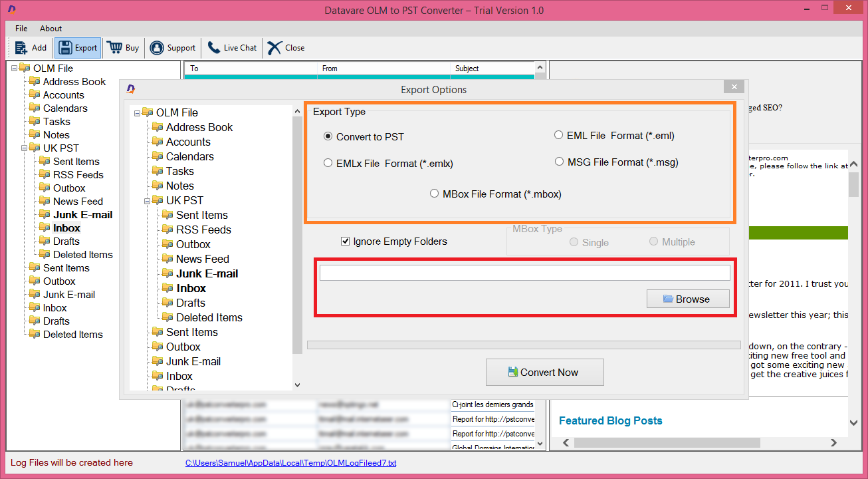
Task: Click the To column header
Action: 251,68
